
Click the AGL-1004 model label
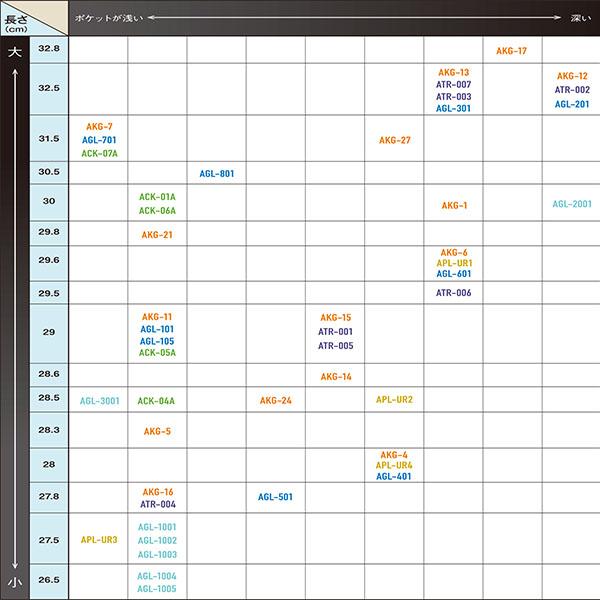click(x=157, y=576)
